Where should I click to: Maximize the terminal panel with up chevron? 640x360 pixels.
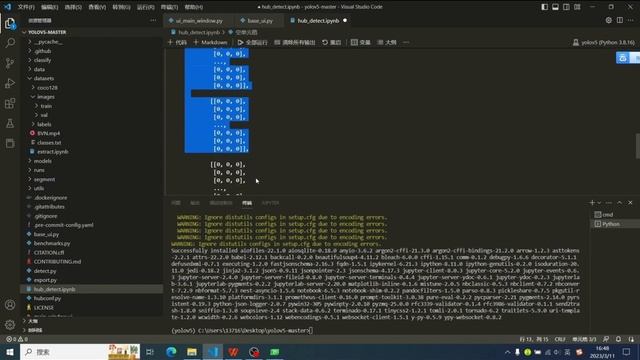pos(620,203)
